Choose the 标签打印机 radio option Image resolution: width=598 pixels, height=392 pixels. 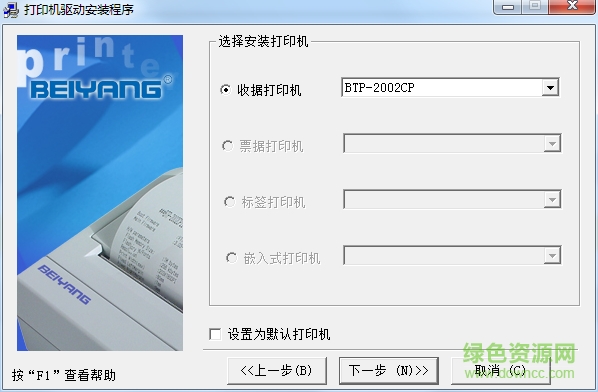click(229, 202)
